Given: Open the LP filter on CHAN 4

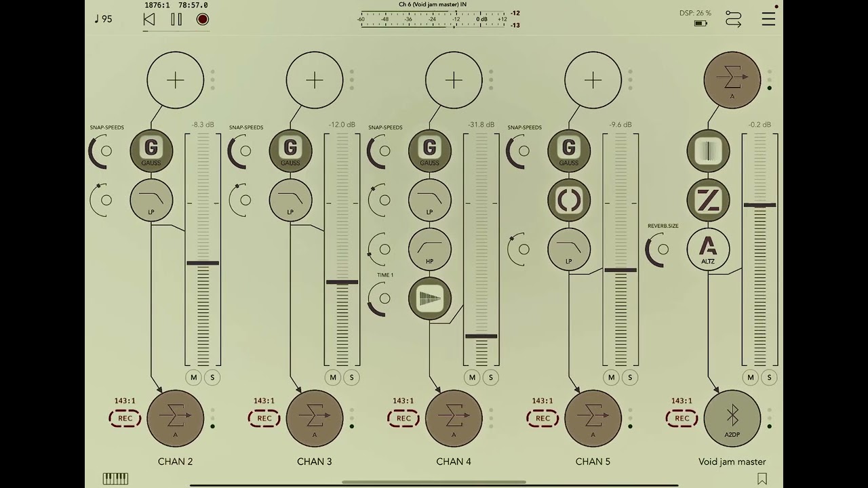Looking at the screenshot, I should pyautogui.click(x=430, y=200).
